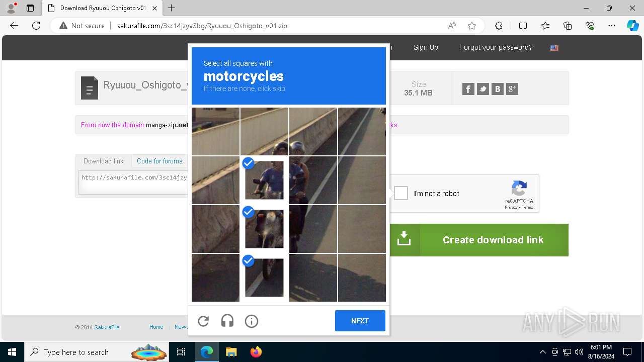The width and height of the screenshot is (644, 362).
Task: Open Forgot your password link
Action: [x=496, y=47]
